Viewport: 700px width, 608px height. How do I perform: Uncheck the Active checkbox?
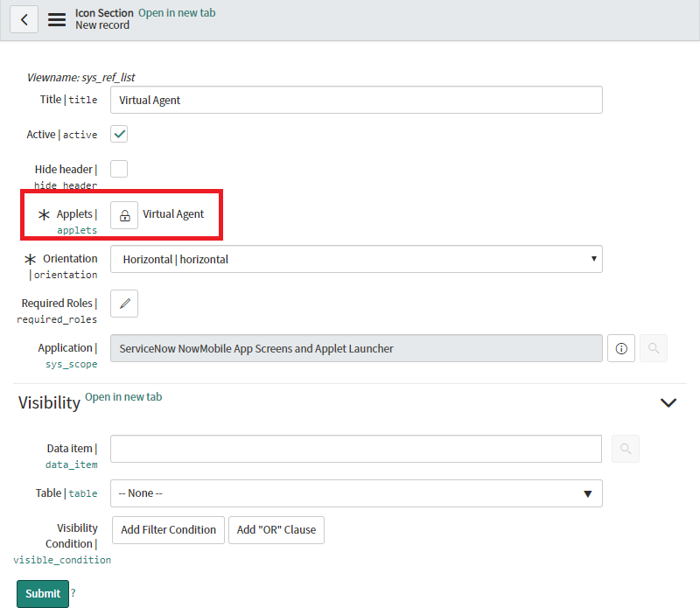click(x=119, y=134)
